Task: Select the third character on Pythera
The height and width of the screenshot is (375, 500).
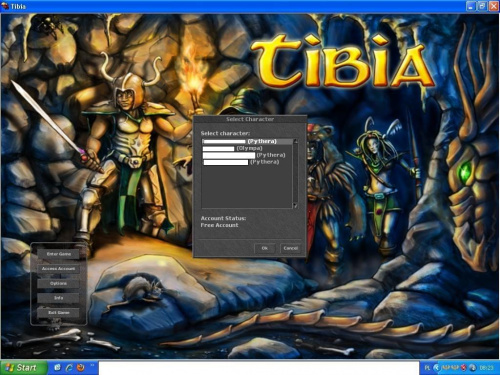Action: coord(247,155)
